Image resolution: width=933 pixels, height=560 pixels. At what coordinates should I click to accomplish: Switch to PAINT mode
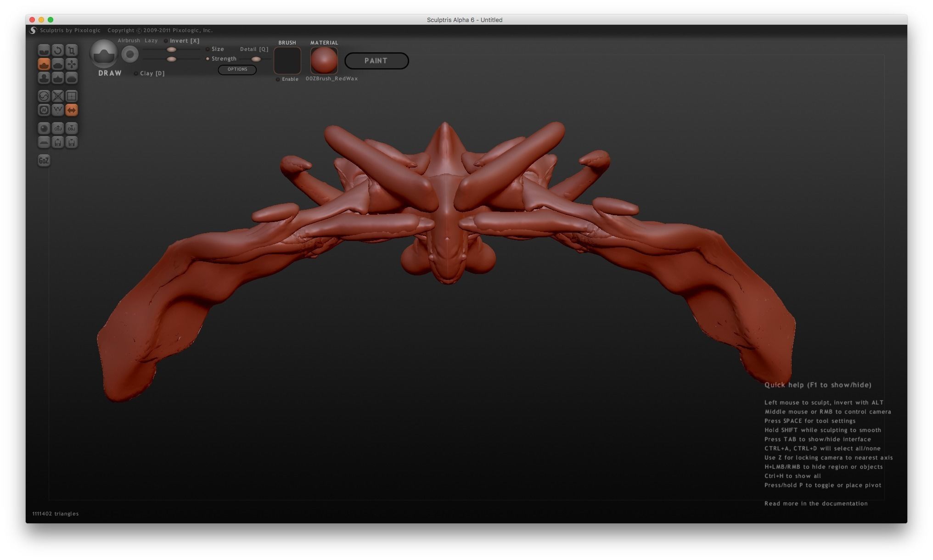(377, 61)
